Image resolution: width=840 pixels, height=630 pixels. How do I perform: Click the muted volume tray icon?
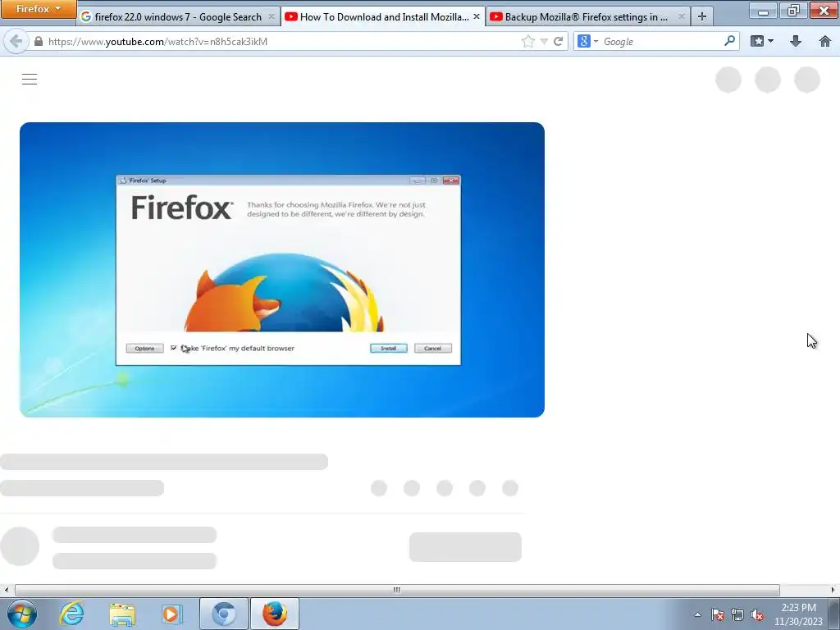(757, 614)
